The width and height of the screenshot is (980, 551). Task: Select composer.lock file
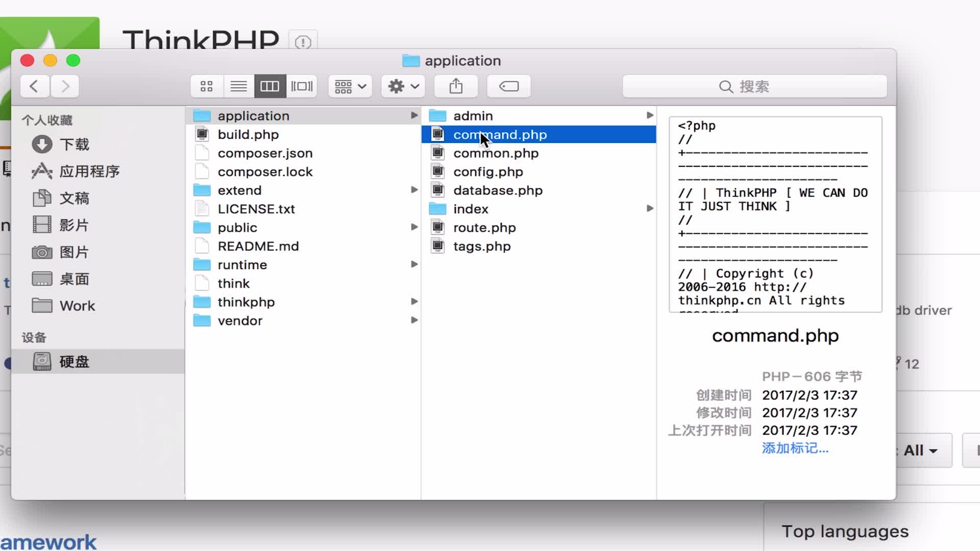point(304,172)
